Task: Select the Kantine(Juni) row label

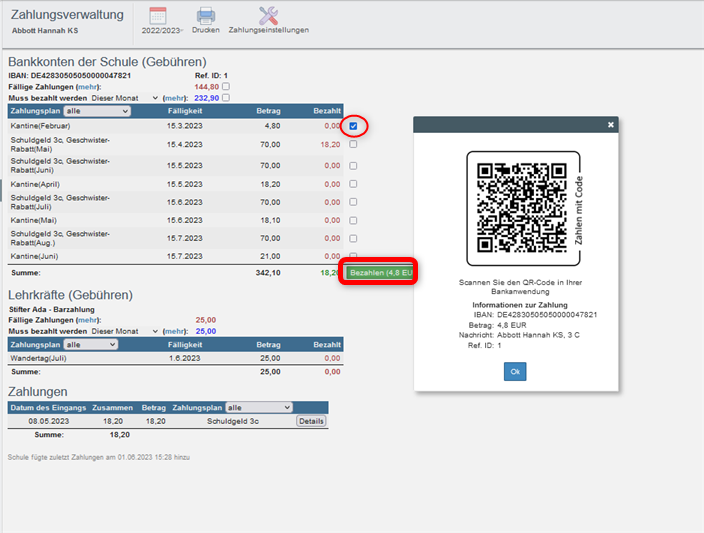Action: pyautogui.click(x=34, y=256)
